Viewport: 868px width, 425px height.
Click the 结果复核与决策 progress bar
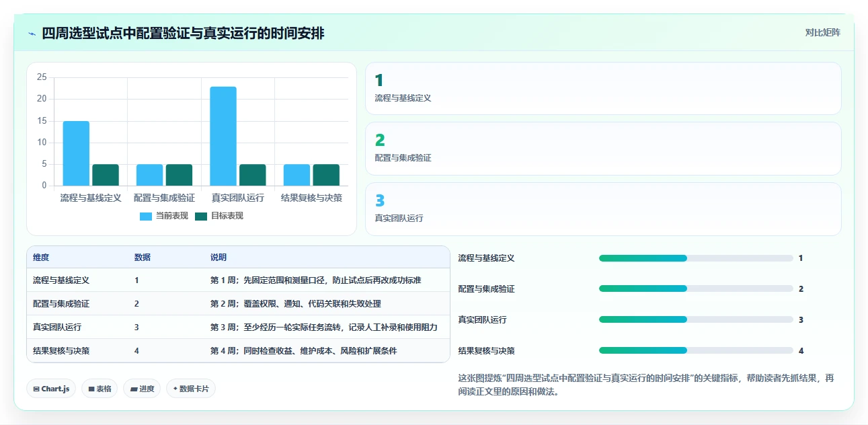tap(696, 350)
